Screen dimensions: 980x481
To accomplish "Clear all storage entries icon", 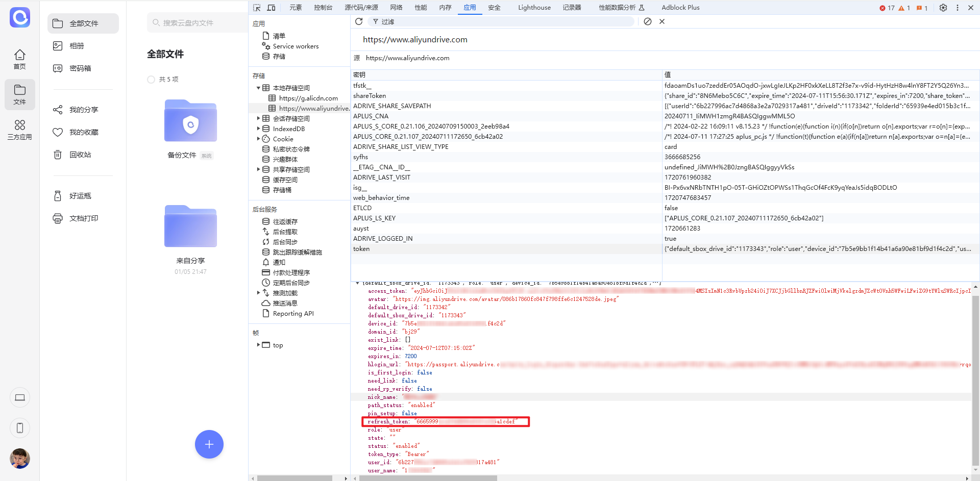I will 648,21.
